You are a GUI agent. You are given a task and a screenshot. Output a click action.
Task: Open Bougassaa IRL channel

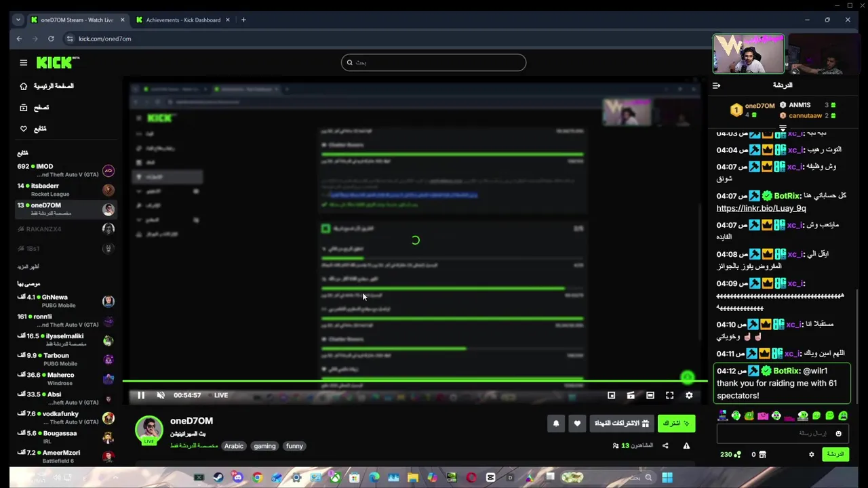66,437
